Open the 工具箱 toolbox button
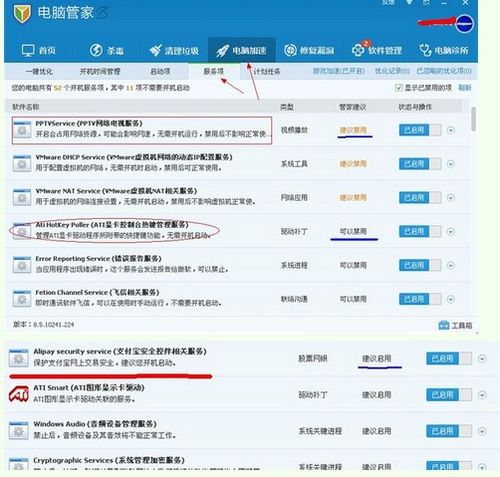The image size is (500, 477). (x=455, y=325)
